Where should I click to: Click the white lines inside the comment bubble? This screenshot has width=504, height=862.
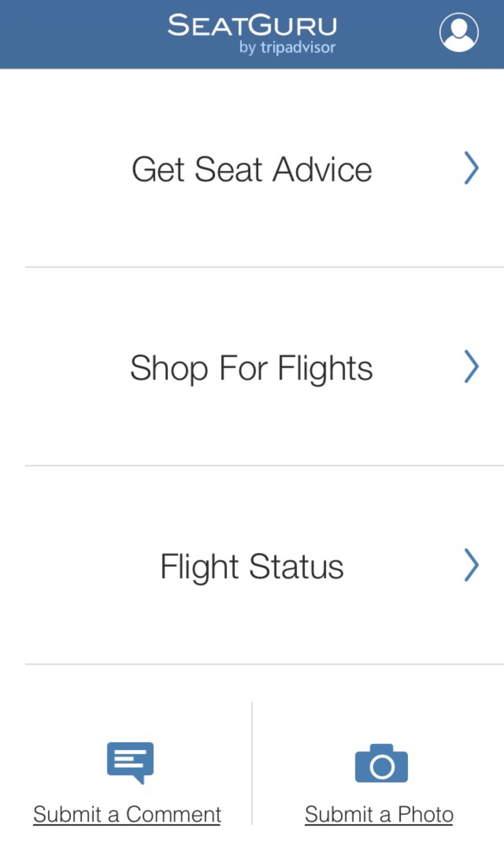click(130, 758)
